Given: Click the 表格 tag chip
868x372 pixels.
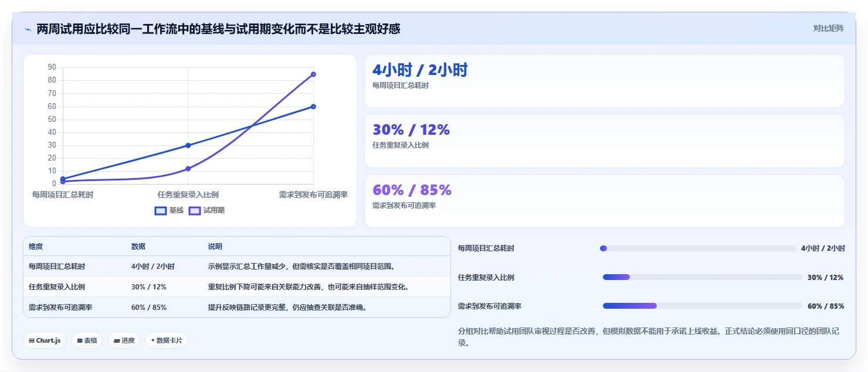Looking at the screenshot, I should point(87,340).
